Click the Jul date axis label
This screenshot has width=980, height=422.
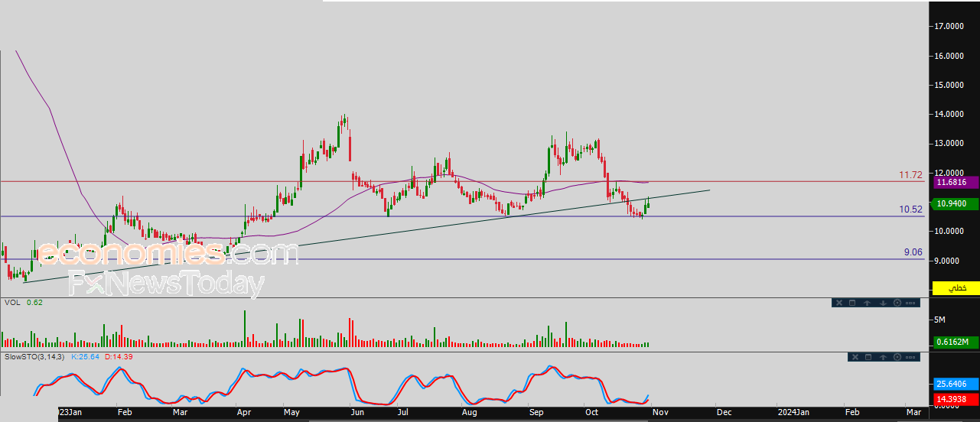click(x=402, y=413)
